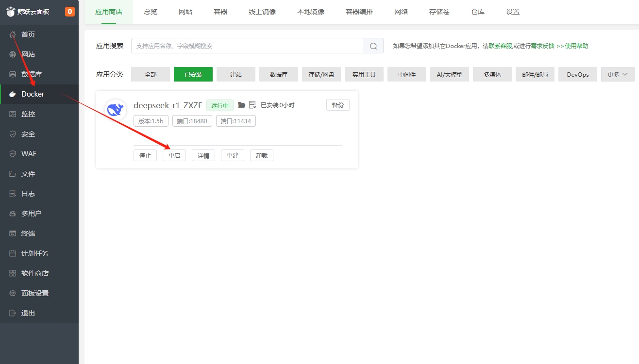The width and height of the screenshot is (639, 364).
Task: Focus the 应用搜索 search input field
Action: click(x=247, y=46)
